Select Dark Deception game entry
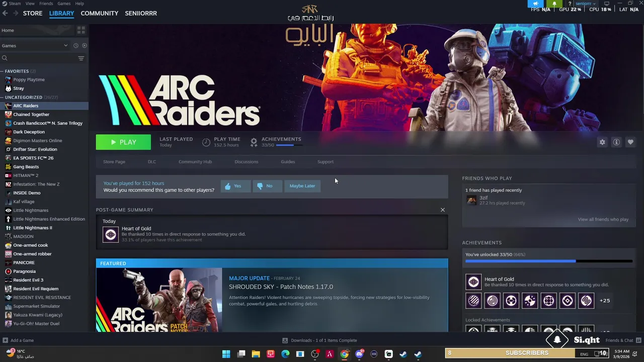The height and width of the screenshot is (362, 644). coord(44,132)
